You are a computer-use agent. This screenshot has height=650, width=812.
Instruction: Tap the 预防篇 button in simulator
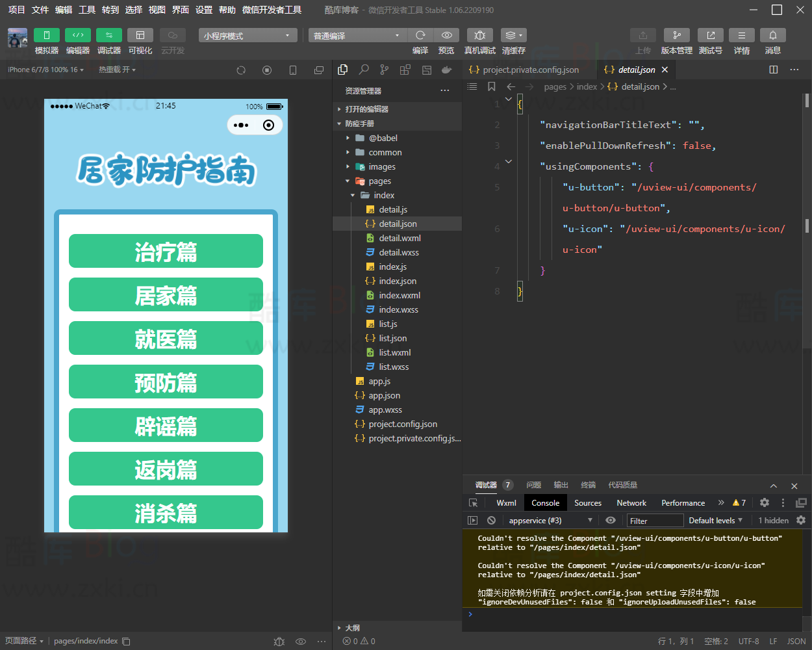(166, 382)
